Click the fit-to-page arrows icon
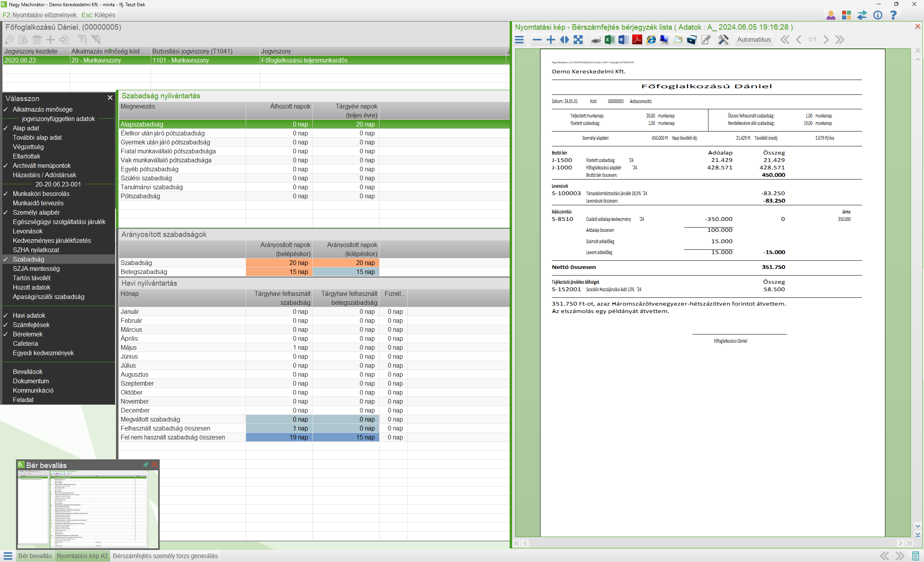This screenshot has height=562, width=924. (578, 40)
